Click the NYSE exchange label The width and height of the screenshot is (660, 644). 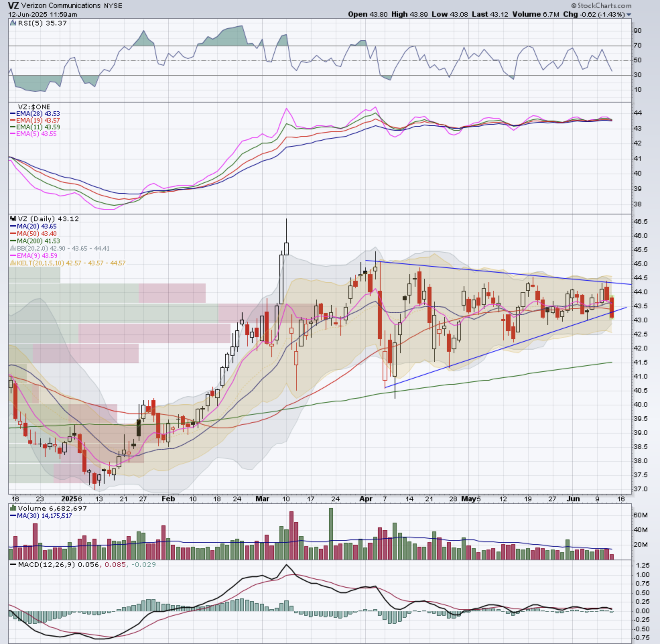coord(113,6)
